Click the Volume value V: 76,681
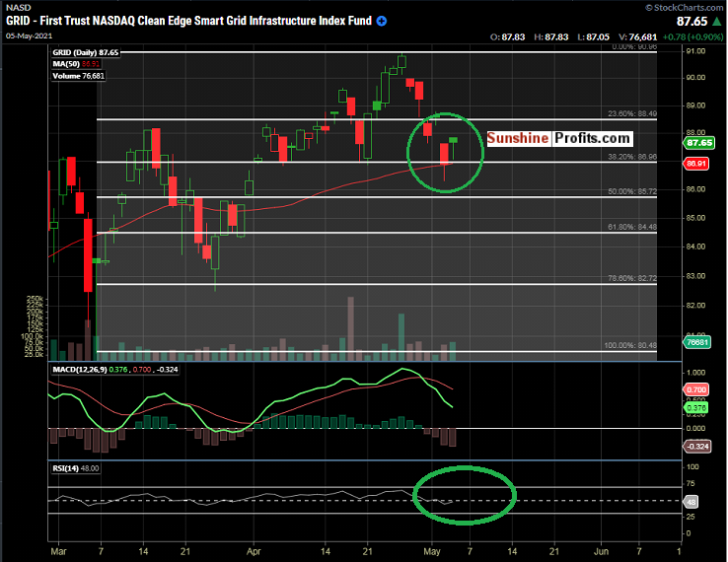Screen dimensions: 728x562 point(638,36)
